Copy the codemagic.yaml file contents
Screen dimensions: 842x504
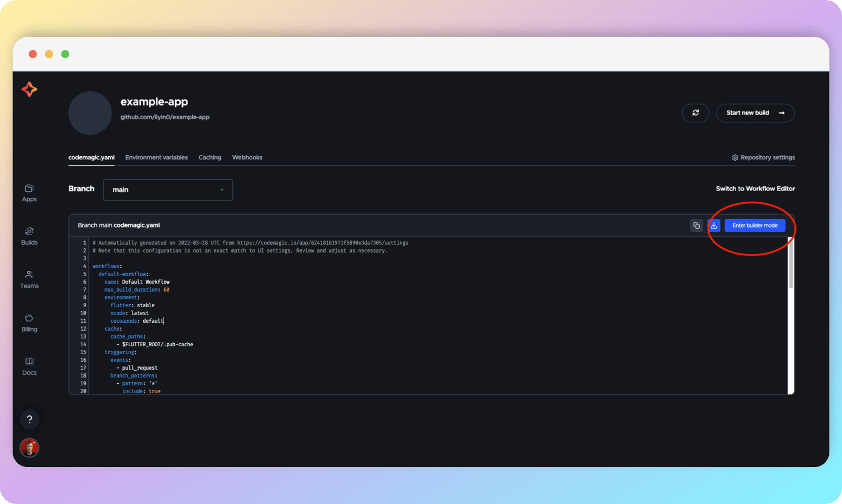[697, 225]
